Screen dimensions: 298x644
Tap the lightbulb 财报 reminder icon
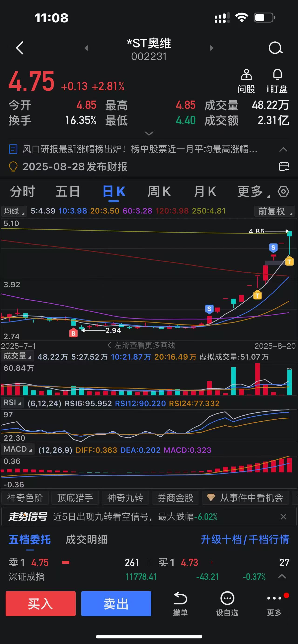tap(13, 167)
